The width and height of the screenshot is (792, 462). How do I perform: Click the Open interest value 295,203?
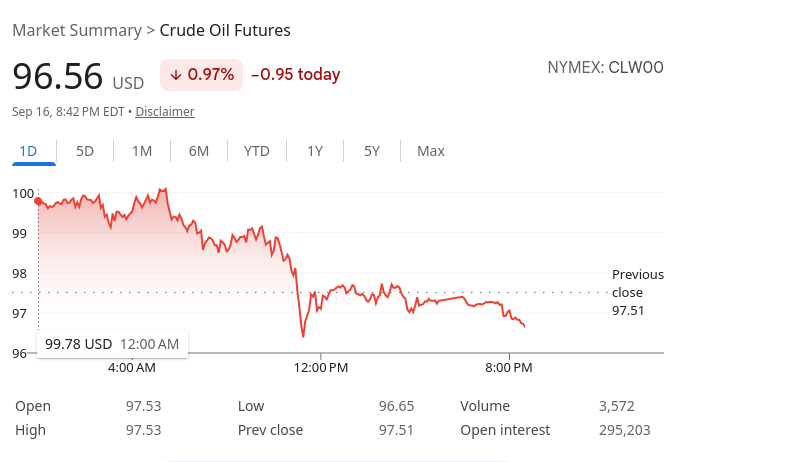click(624, 430)
